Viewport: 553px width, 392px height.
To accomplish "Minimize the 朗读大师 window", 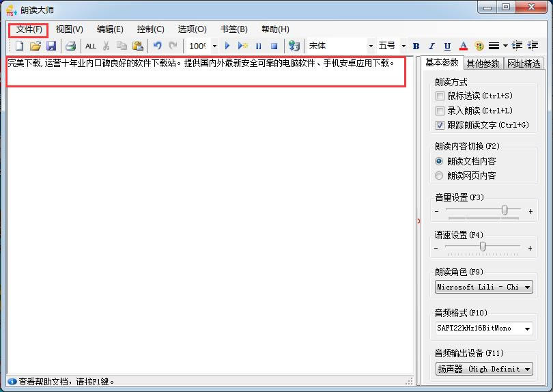I will click(487, 7).
